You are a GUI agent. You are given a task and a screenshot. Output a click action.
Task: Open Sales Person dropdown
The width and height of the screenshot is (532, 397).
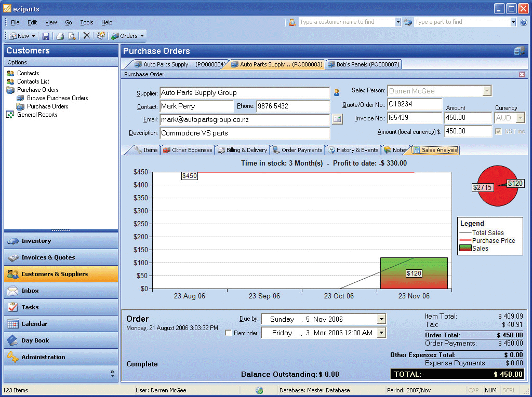click(487, 91)
